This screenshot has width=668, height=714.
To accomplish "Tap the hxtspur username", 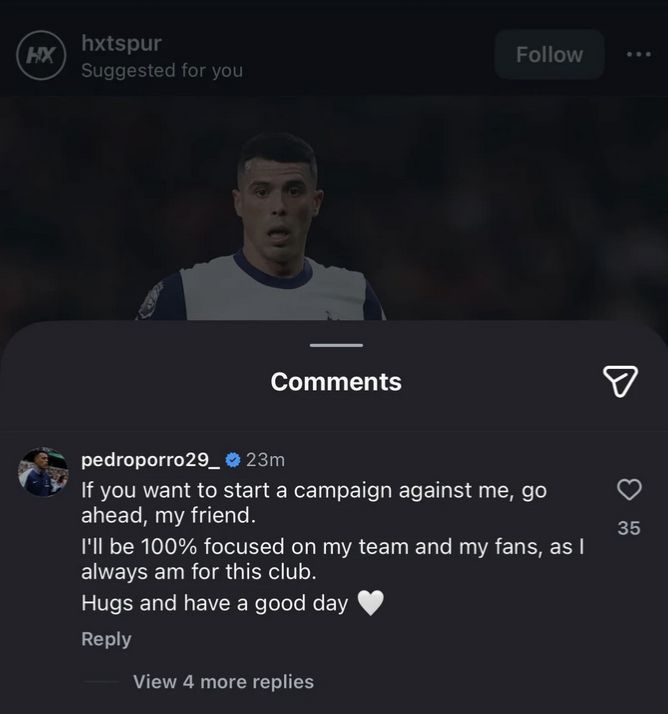I will pyautogui.click(x=121, y=43).
